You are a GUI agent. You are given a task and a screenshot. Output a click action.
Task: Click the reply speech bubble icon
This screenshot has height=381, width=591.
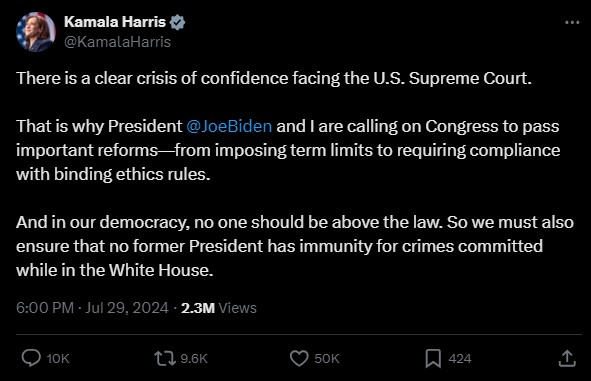tap(31, 358)
